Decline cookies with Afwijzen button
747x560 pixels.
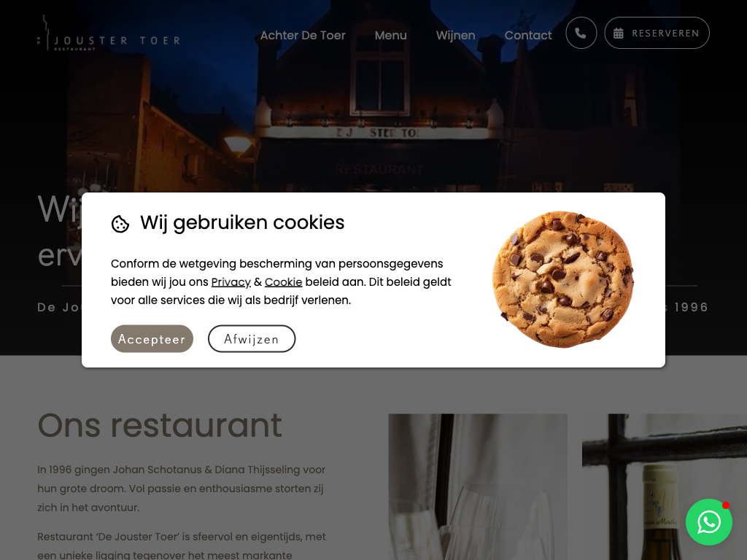pos(252,338)
